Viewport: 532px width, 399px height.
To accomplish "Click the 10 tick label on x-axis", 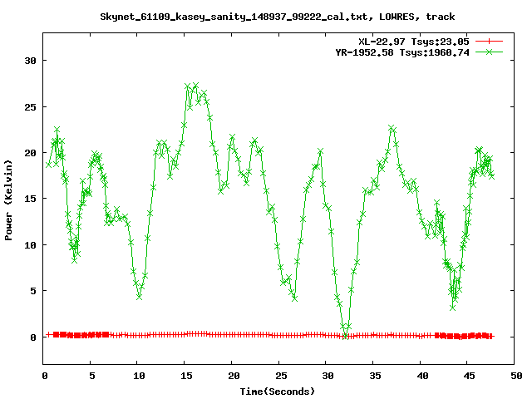I will click(x=138, y=376).
